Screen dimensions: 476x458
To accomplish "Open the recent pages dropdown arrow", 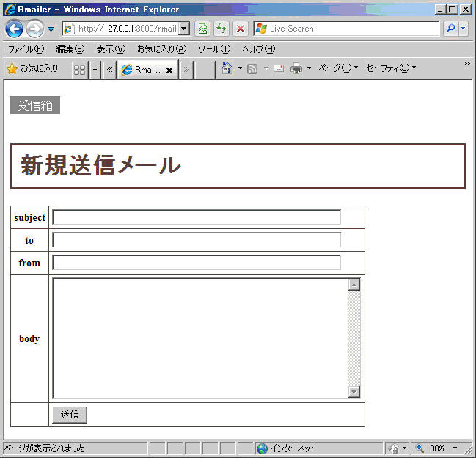I will [51, 29].
